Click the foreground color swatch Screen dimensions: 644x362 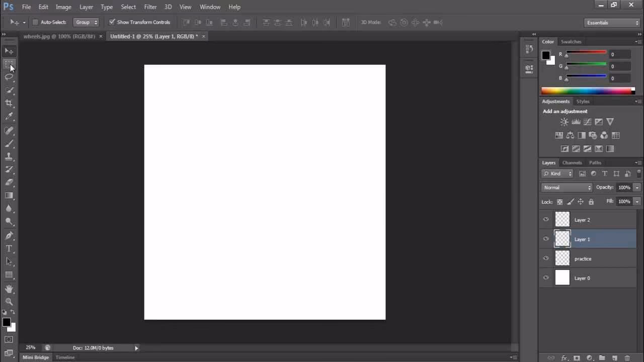click(7, 322)
